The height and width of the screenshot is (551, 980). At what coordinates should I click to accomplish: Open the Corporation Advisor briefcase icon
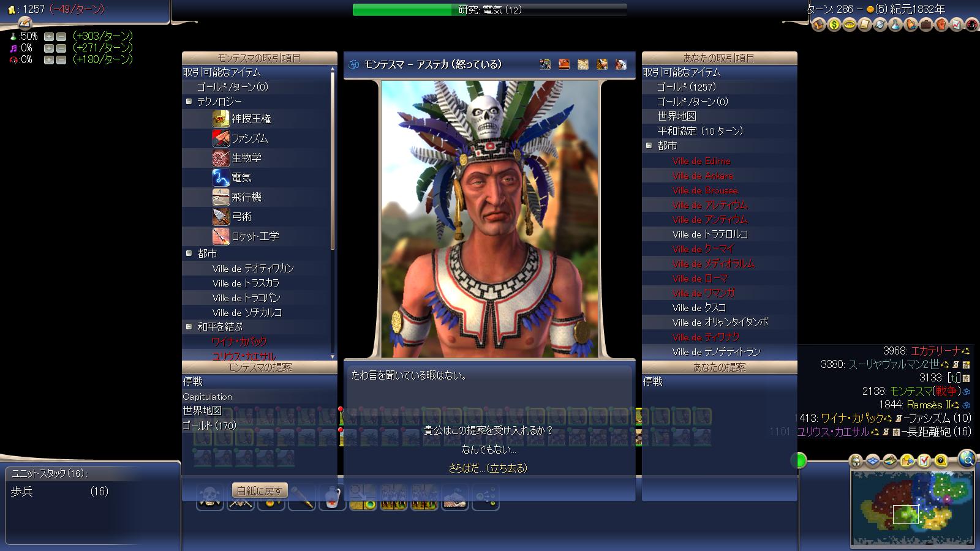click(x=926, y=25)
